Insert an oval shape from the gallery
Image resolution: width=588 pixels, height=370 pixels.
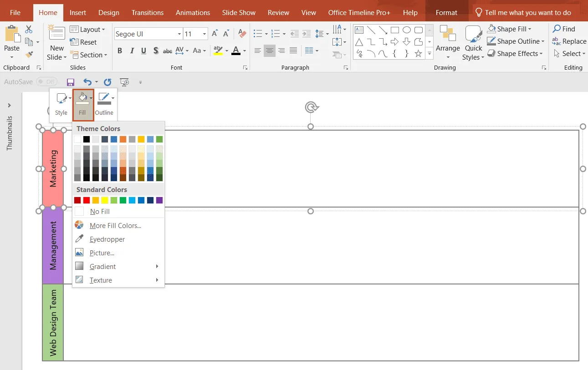click(x=406, y=29)
